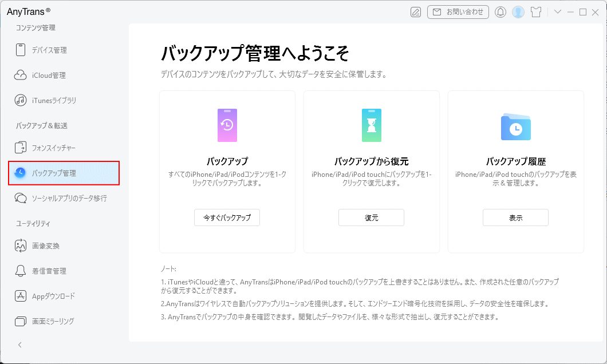The height and width of the screenshot is (364, 607).
Task: Click the 復元 button
Action: 371,217
